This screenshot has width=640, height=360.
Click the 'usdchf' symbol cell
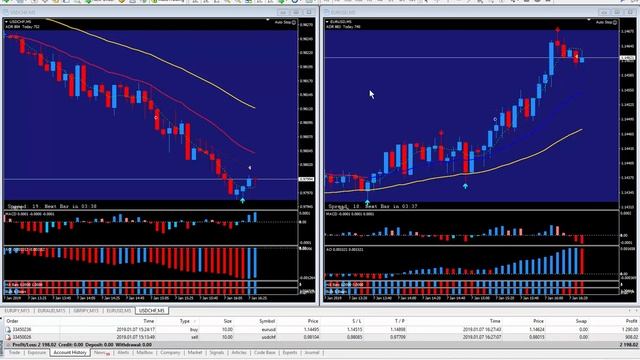click(x=268, y=337)
